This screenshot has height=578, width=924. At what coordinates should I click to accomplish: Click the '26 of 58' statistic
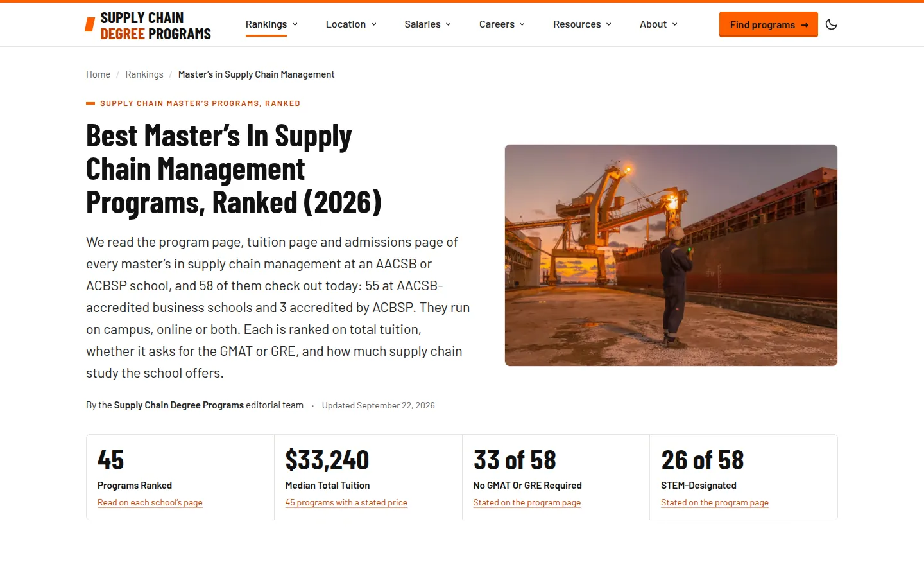703,460
